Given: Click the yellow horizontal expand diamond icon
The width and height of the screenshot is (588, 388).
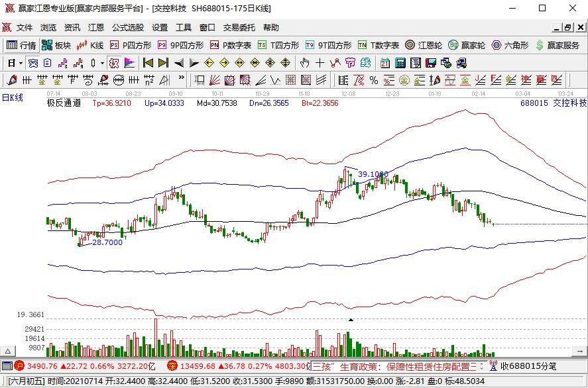Looking at the screenshot, I should pyautogui.click(x=239, y=63).
